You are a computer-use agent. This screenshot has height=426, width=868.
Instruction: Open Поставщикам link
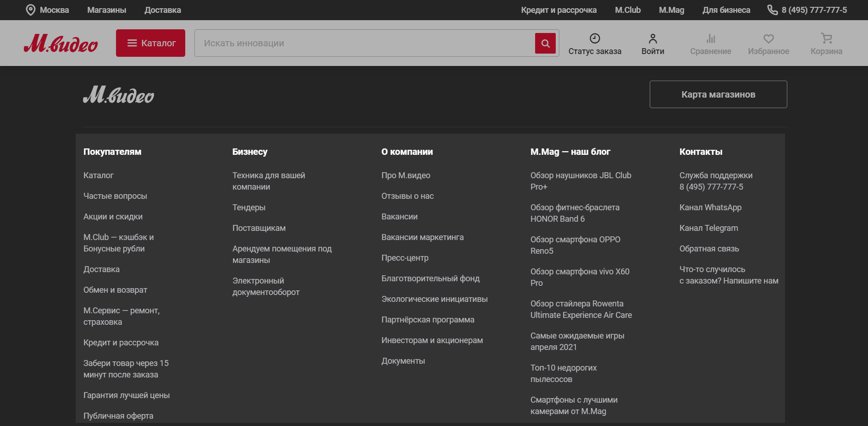pyautogui.click(x=259, y=228)
